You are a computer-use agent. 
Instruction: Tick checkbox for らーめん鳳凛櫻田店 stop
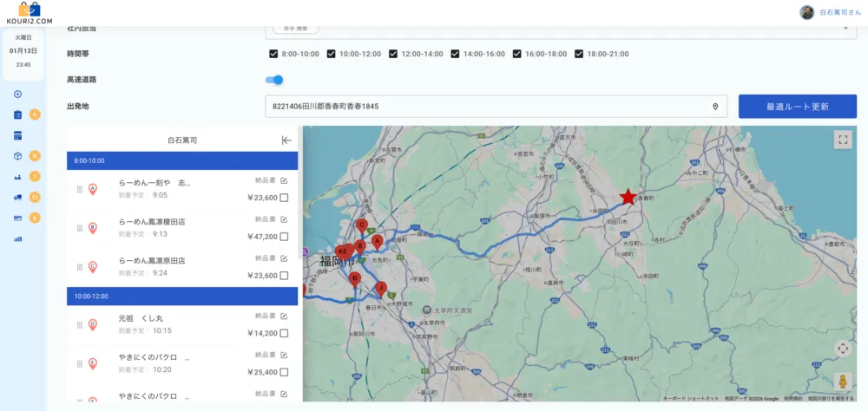pyautogui.click(x=284, y=237)
